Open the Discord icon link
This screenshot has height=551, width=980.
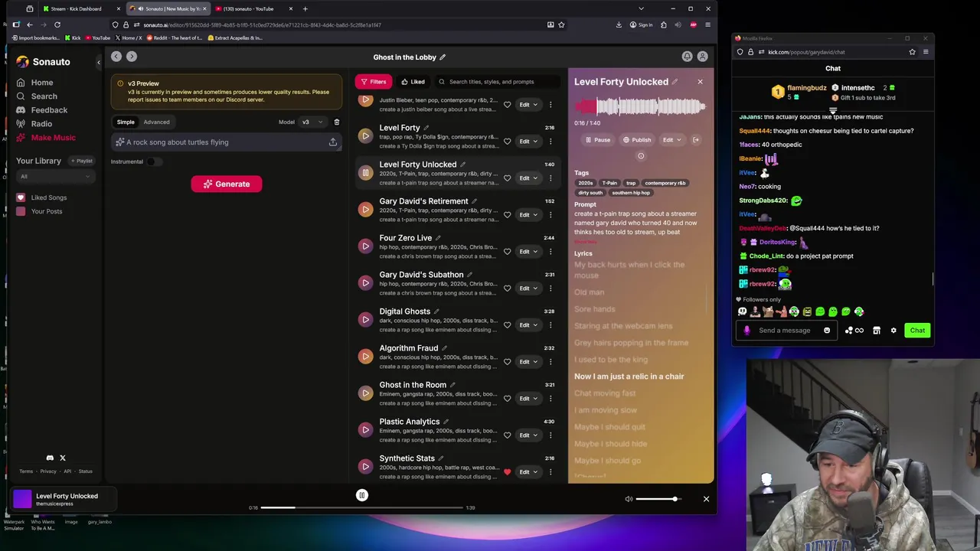coord(50,458)
